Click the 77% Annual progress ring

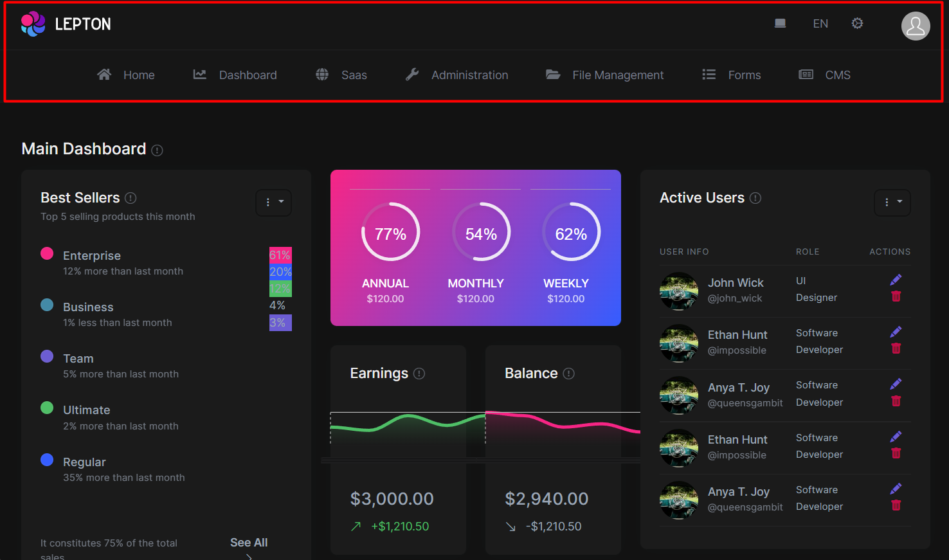(x=391, y=232)
